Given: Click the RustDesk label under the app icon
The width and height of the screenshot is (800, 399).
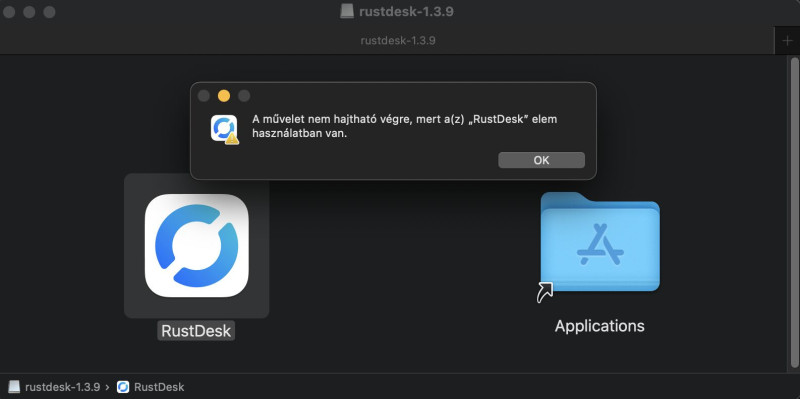Looking at the screenshot, I should (x=196, y=331).
